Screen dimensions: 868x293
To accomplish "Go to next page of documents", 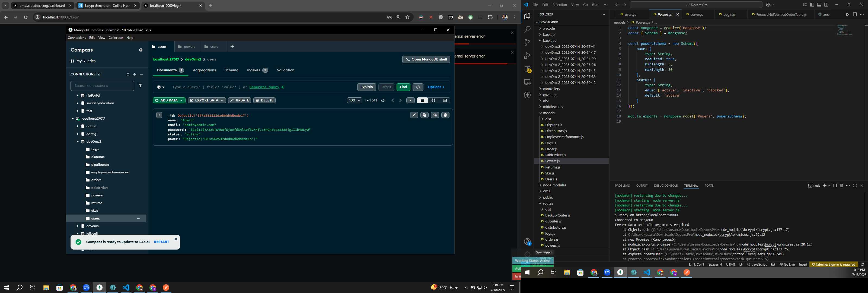I will pos(400,100).
